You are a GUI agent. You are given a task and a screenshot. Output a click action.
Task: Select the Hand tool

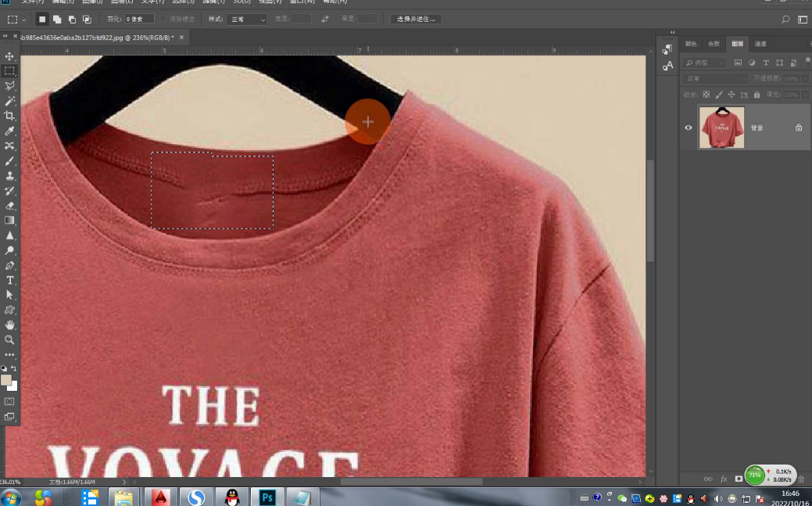point(9,325)
